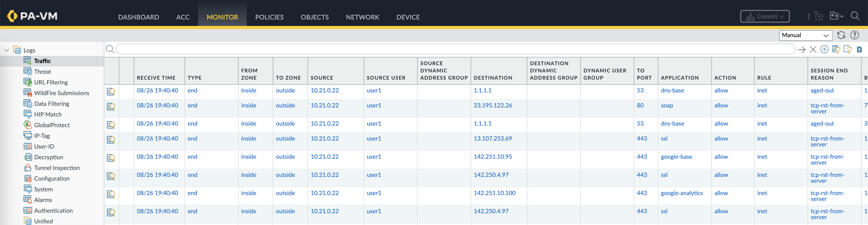
Task: Export logs to CSV
Action: click(x=859, y=49)
